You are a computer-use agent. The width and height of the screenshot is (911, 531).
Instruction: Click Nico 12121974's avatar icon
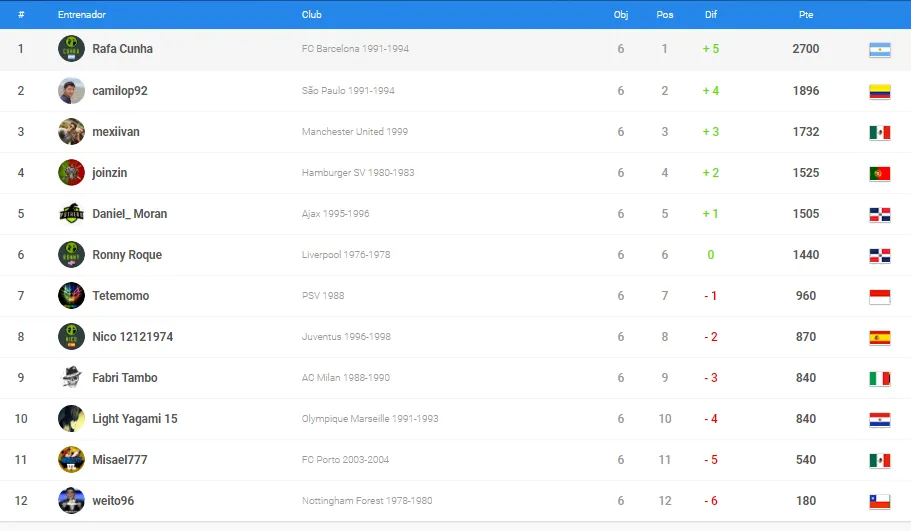71,336
